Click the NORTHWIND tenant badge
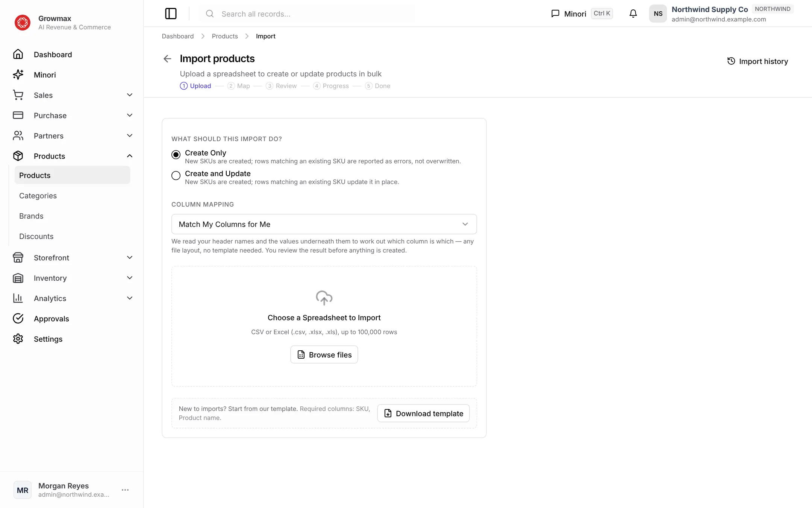 pyautogui.click(x=773, y=9)
